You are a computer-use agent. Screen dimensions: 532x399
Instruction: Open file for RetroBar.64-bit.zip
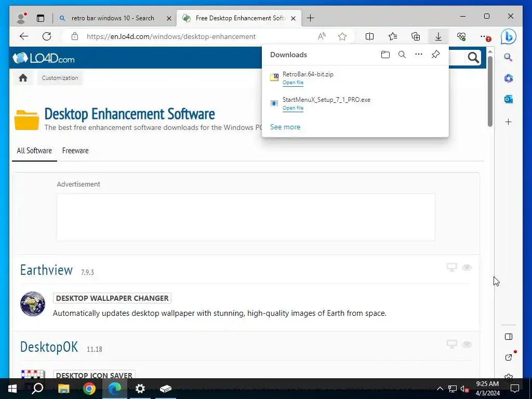point(293,83)
